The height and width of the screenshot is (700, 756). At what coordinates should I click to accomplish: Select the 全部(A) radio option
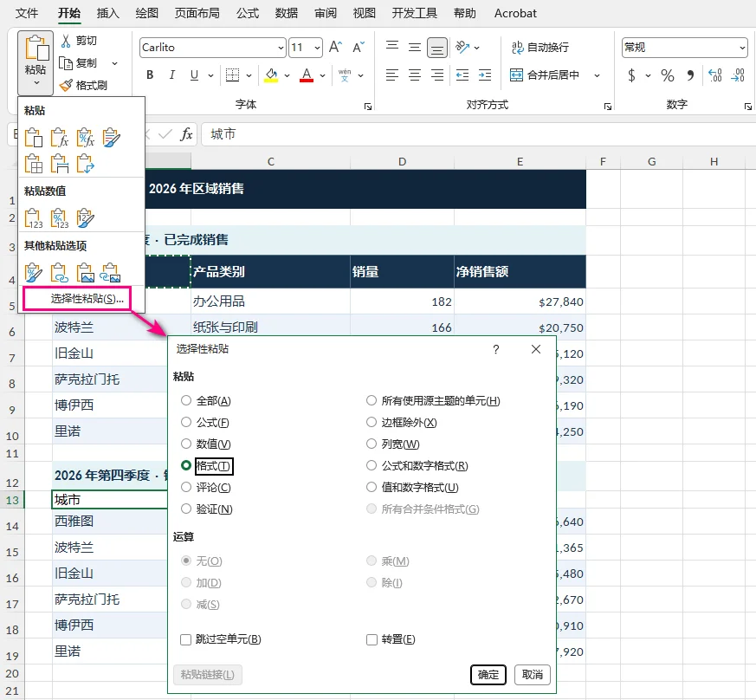click(186, 400)
